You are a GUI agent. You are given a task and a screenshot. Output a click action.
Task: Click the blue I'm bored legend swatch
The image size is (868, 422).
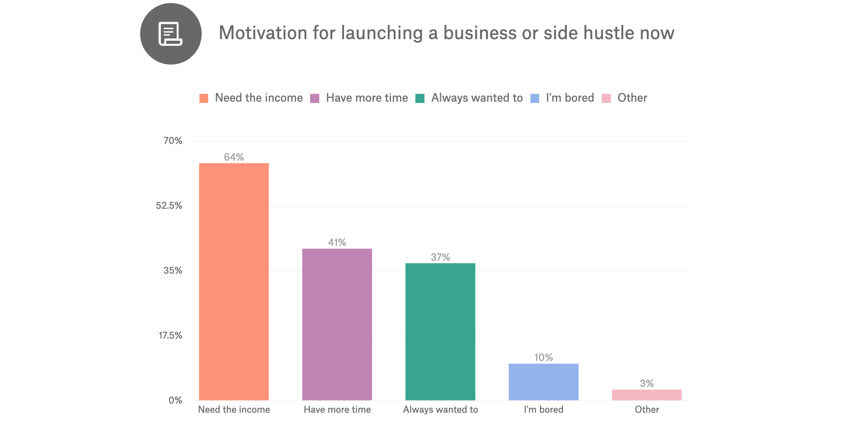tap(535, 98)
